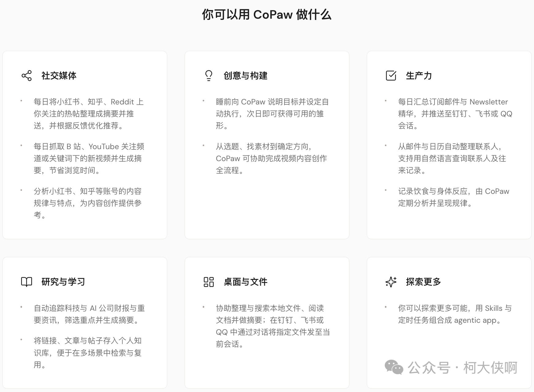
Task: Click the sparkle icon beside 探索更多
Action: click(391, 282)
